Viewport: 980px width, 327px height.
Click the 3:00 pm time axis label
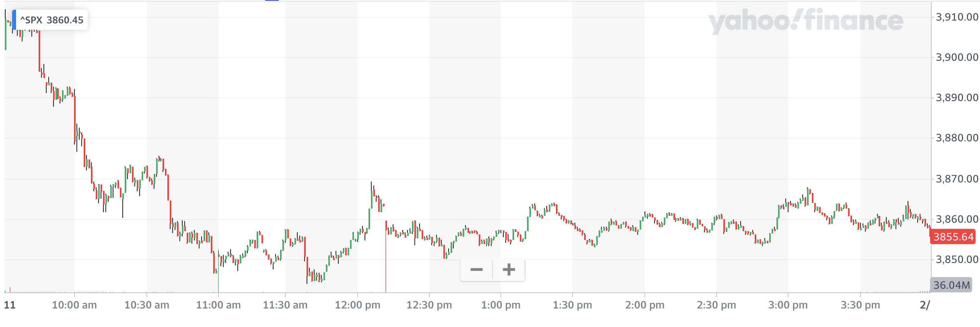[x=788, y=305]
